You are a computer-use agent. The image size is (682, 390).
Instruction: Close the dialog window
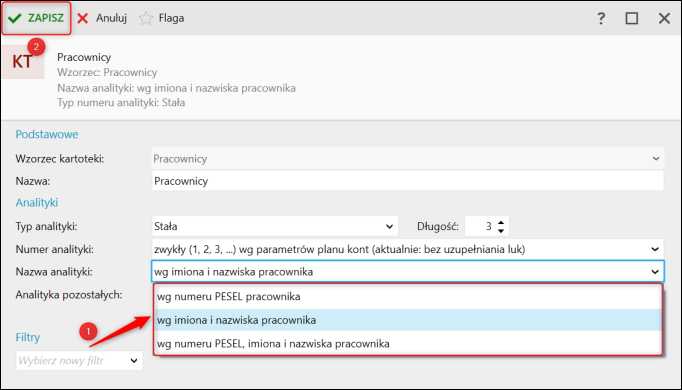(664, 18)
